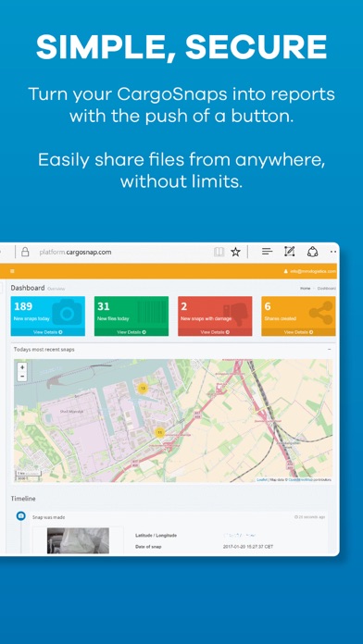
Task: Open the browser more options ellipsis
Action: coord(333,252)
